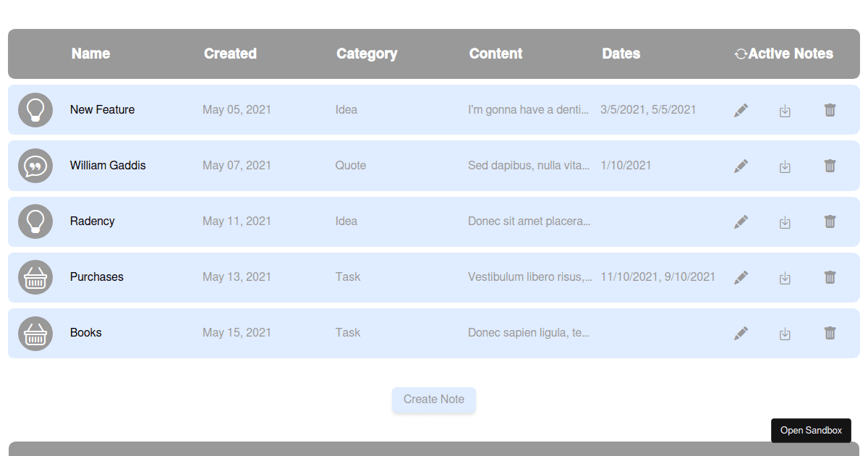The image size is (868, 456).
Task: Archive the Books note
Action: [785, 334]
